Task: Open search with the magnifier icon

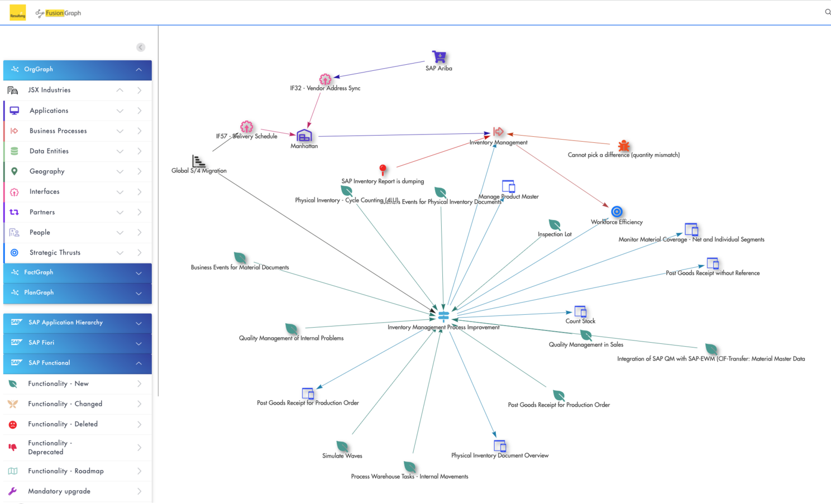Action: [827, 12]
